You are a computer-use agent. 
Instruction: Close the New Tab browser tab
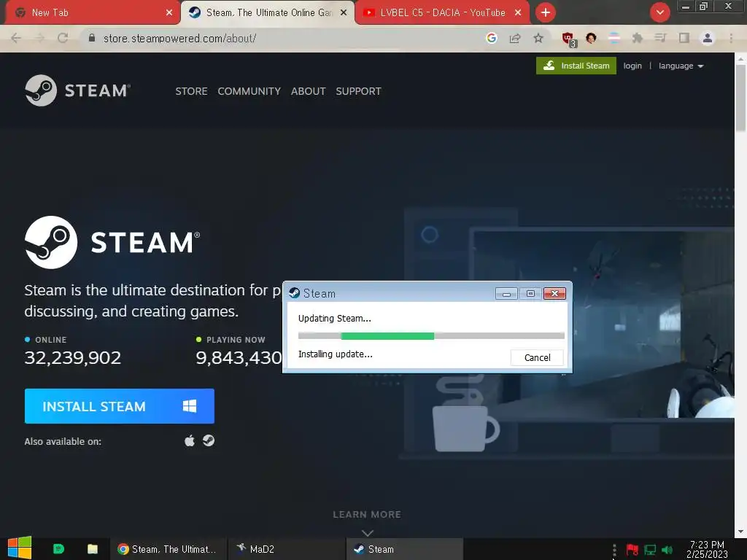click(x=169, y=13)
